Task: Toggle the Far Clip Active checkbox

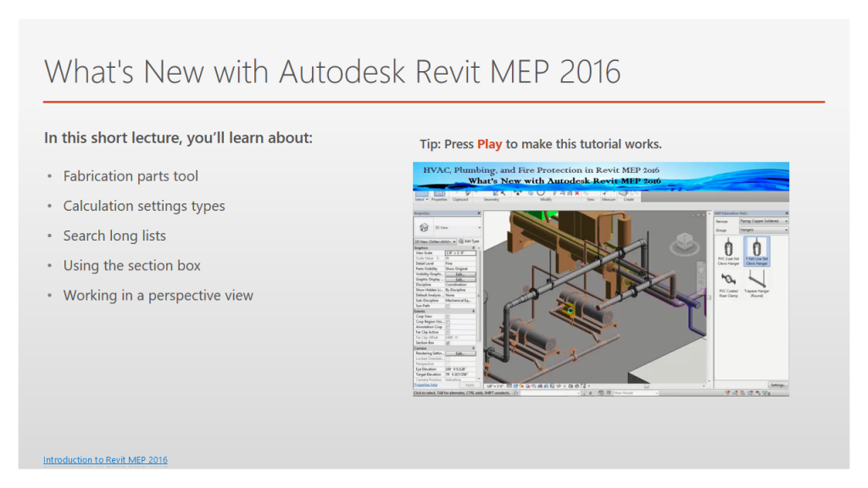Action: coord(448,332)
